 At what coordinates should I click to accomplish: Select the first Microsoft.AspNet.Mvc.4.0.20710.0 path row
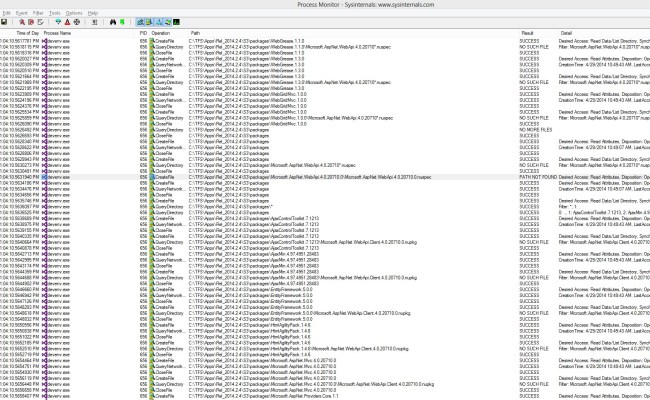pos(262,361)
